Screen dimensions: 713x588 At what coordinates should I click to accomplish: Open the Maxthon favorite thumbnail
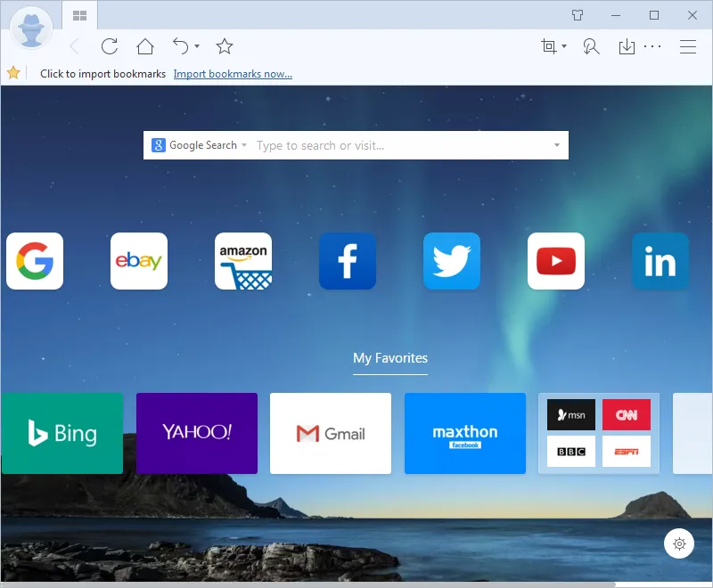pyautogui.click(x=465, y=433)
